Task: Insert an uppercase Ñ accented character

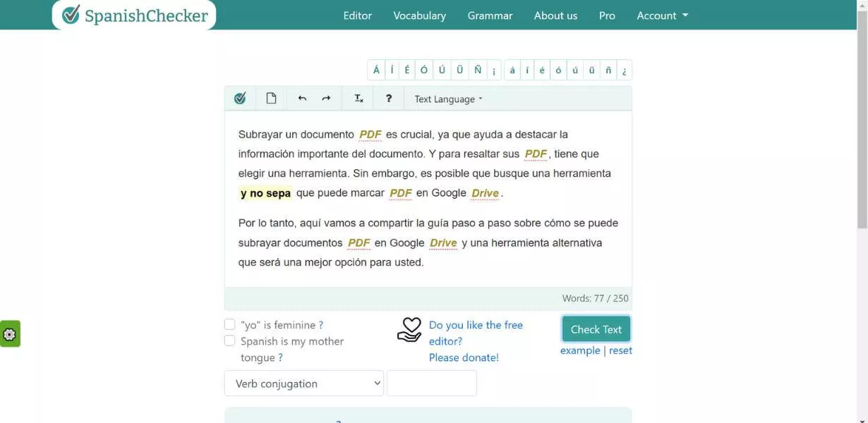Action: click(x=477, y=69)
